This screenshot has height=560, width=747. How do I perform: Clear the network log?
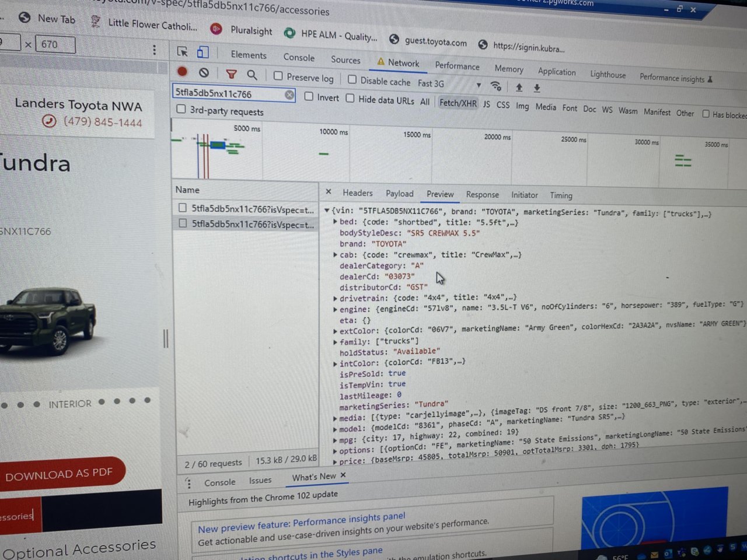(204, 73)
